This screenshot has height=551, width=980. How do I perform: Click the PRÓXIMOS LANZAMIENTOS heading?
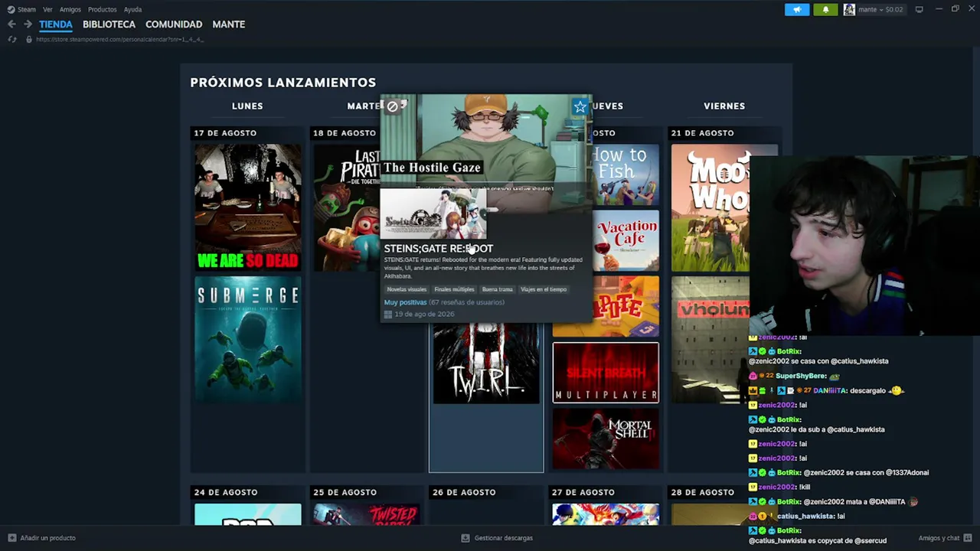[283, 83]
